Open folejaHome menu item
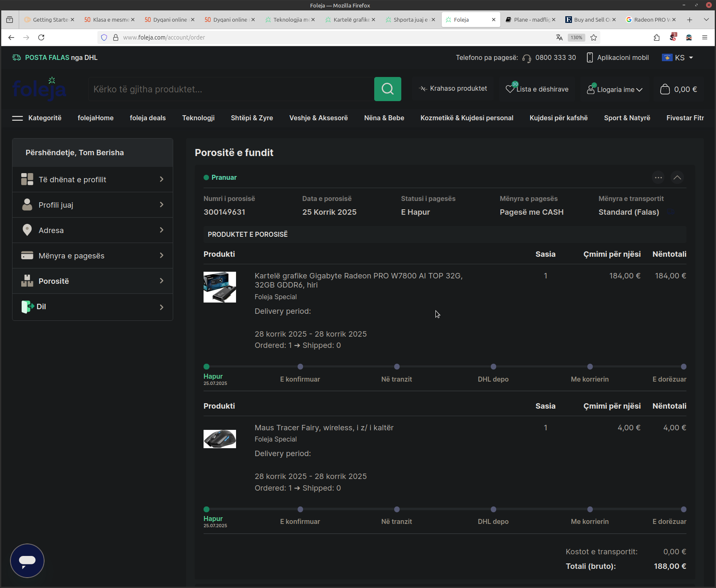 [x=96, y=118]
